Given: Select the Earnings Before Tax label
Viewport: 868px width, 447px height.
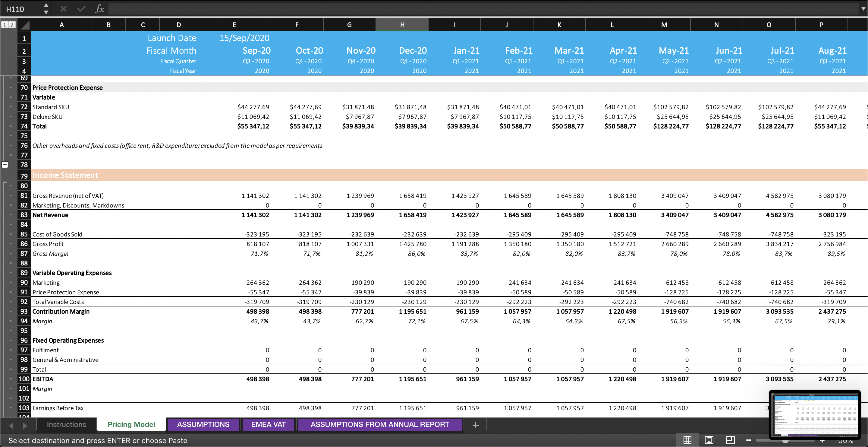Looking at the screenshot, I should click(x=58, y=408).
